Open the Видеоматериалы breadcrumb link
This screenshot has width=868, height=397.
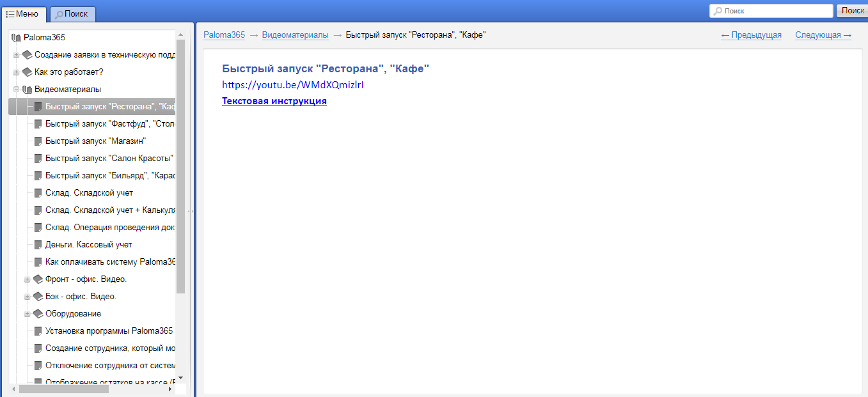click(296, 35)
